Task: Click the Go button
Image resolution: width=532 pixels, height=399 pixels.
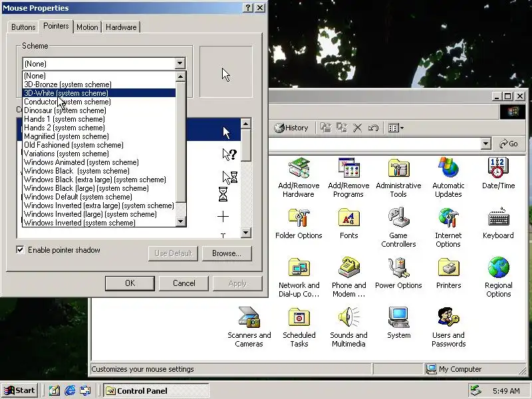Action: 508,144
